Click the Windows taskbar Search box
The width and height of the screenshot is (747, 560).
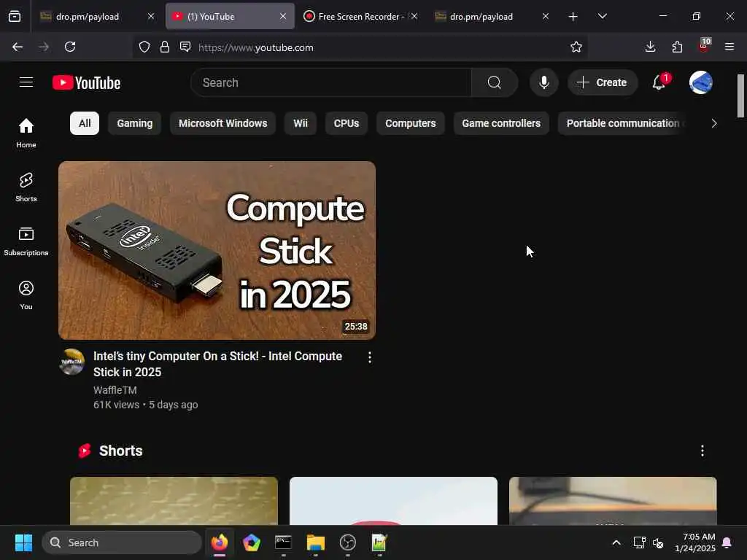point(122,542)
